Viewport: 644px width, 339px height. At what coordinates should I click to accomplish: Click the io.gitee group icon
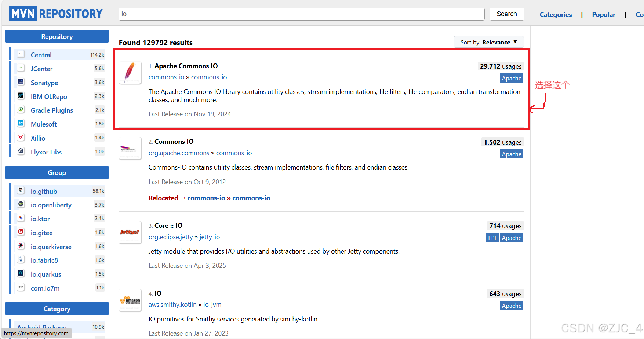pos(21,232)
